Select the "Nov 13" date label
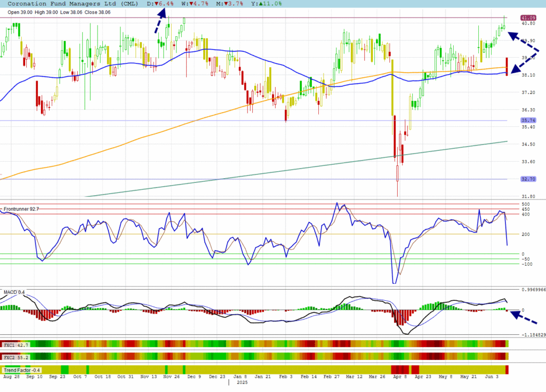 click(x=149, y=377)
